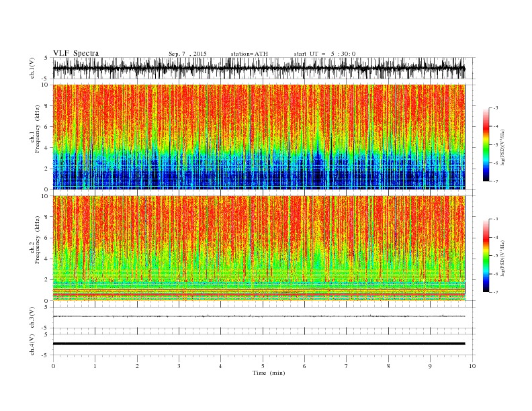
Task: Click the time axis tick label "0"
Action: point(53,366)
